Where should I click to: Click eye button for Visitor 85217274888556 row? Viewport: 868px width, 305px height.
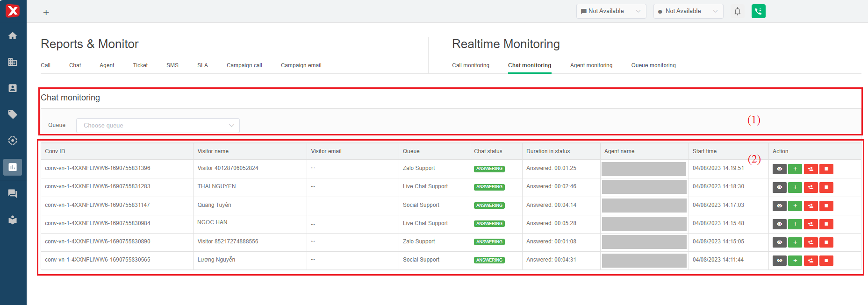tap(779, 242)
